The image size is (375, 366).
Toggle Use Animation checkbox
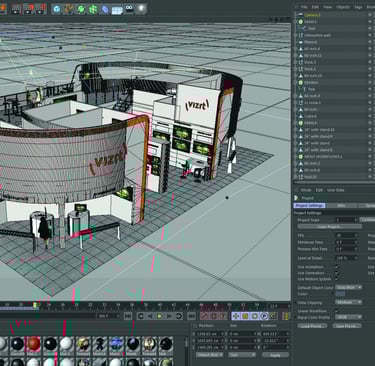(x=337, y=267)
